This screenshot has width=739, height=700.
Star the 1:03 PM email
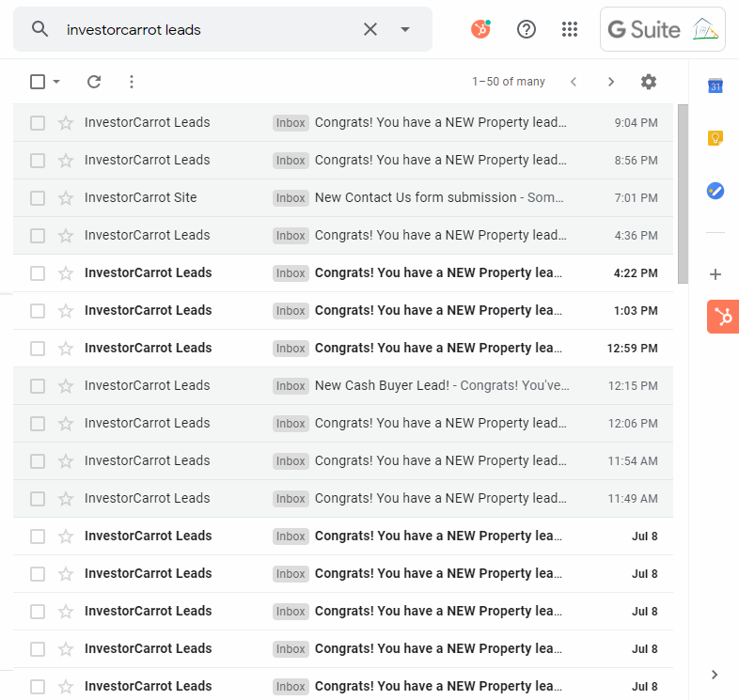pyautogui.click(x=66, y=311)
